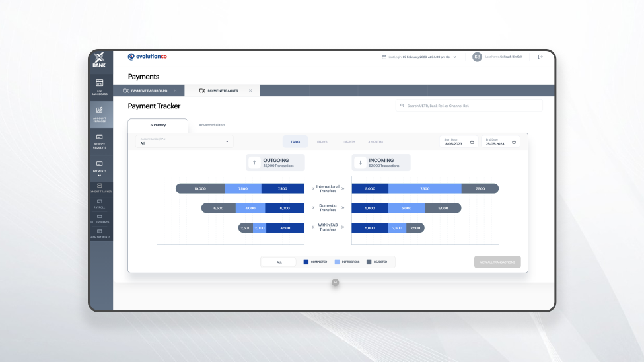Expand the panel using the bottom chevron
This screenshot has width=644, height=362.
[335, 282]
